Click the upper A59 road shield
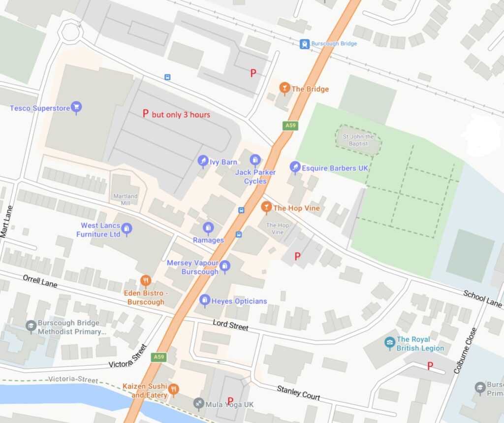 tap(290, 126)
